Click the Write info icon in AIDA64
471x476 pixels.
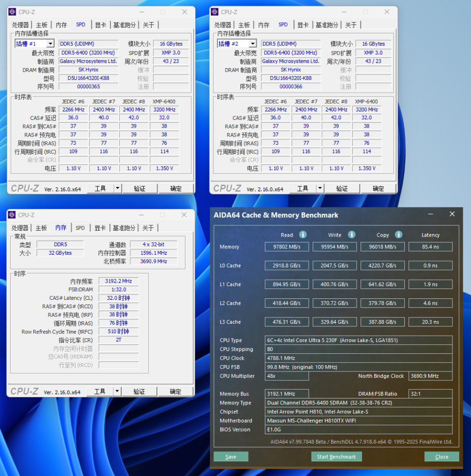pos(351,235)
